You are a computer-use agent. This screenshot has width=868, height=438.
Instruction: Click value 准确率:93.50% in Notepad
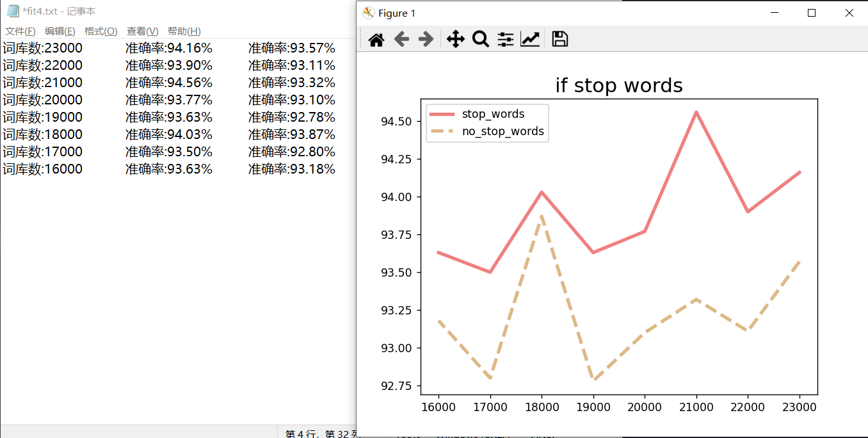169,152
